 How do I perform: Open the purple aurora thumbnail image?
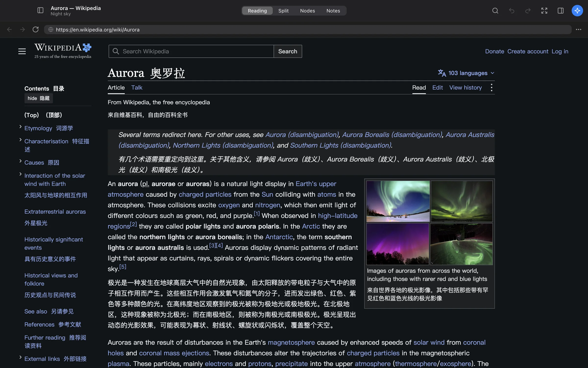pos(398,244)
